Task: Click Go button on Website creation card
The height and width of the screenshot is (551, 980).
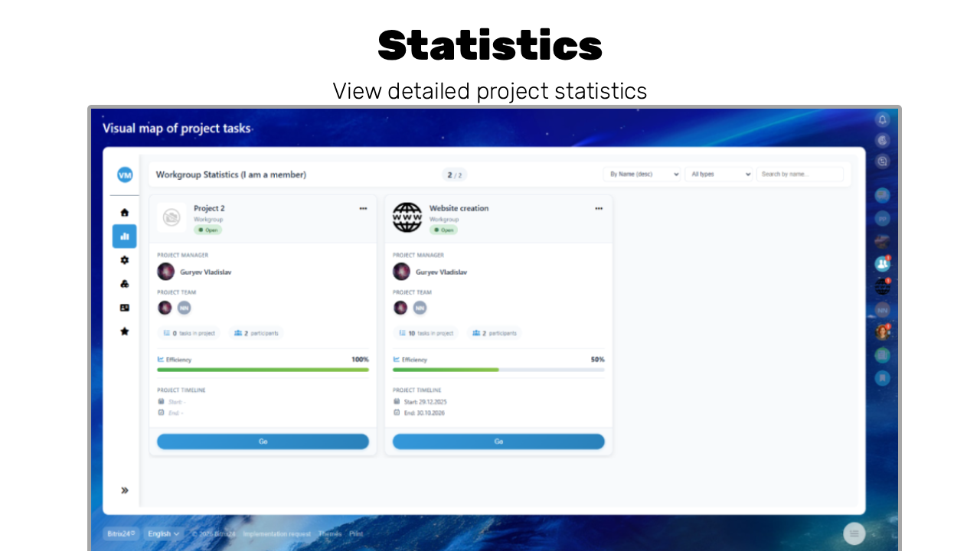Action: point(498,442)
